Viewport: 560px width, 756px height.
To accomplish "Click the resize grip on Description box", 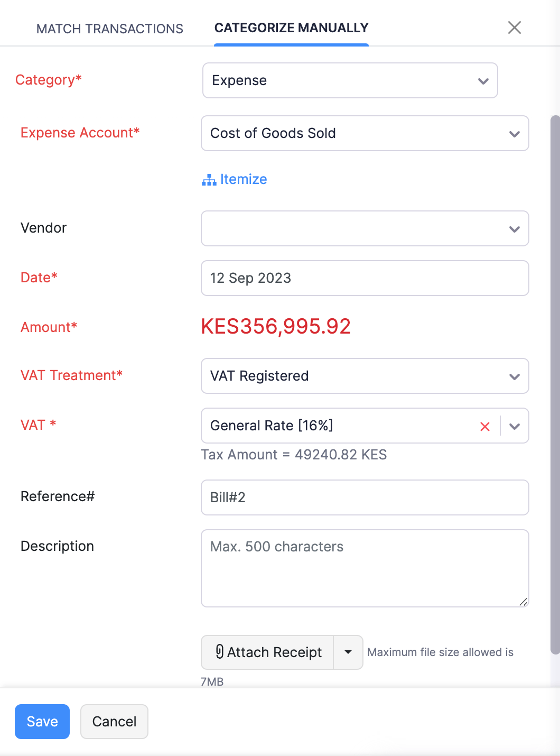I will click(x=523, y=602).
